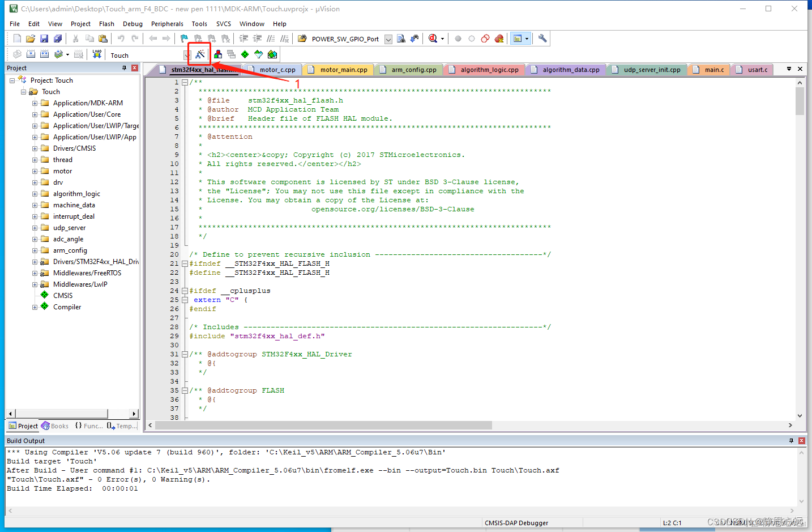The image size is (812, 532).
Task: Open the debug session dropdown arrow
Action: pos(442,39)
